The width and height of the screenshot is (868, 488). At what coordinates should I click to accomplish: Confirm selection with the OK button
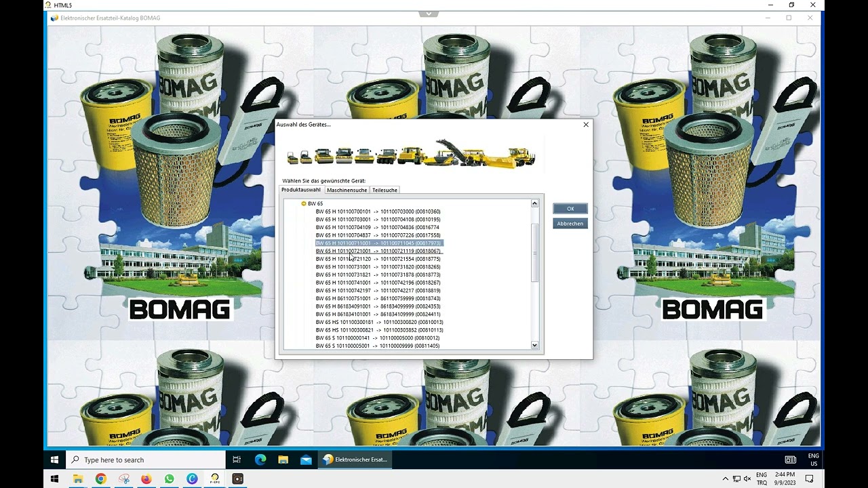(x=570, y=209)
